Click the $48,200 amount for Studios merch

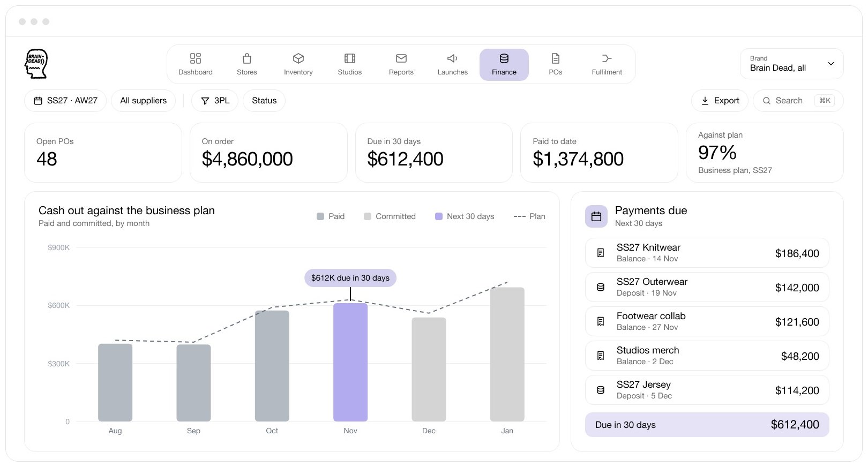click(800, 356)
